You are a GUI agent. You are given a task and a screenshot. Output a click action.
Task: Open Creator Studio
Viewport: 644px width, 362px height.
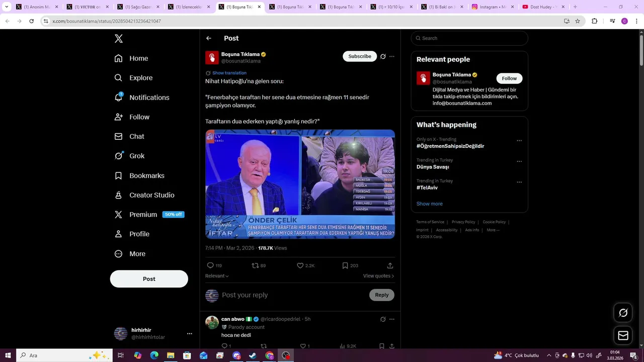[x=144, y=195]
